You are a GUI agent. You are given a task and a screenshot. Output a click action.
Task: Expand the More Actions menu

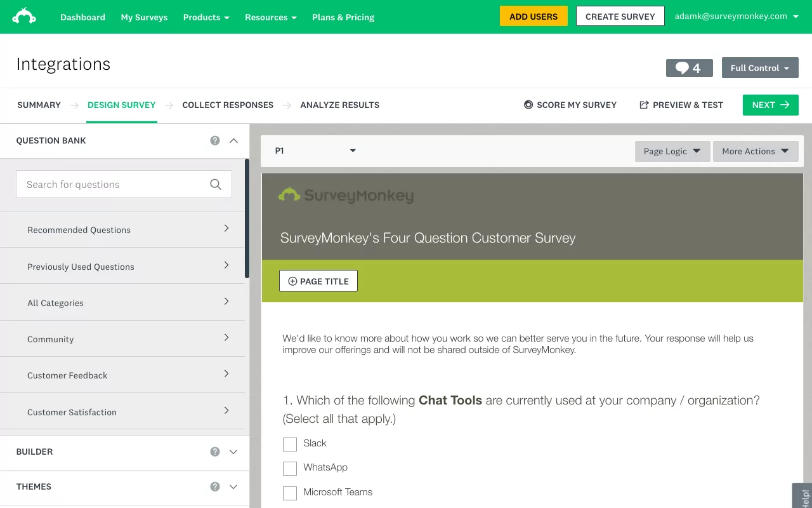click(x=756, y=151)
